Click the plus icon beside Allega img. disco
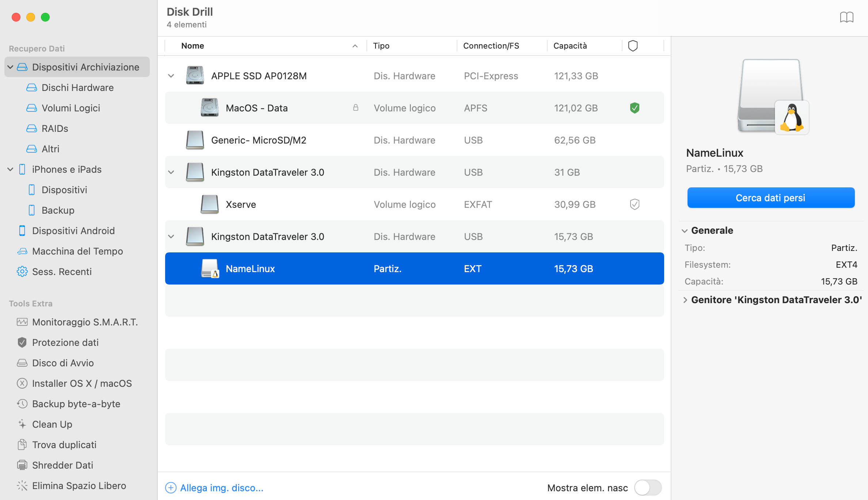The width and height of the screenshot is (868, 500). pyautogui.click(x=171, y=488)
